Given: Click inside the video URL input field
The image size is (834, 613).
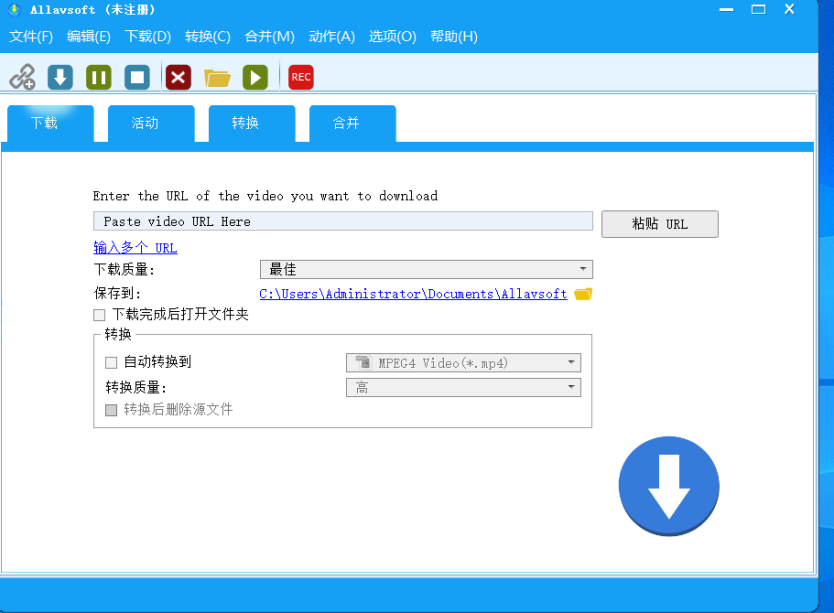Looking at the screenshot, I should pos(340,221).
